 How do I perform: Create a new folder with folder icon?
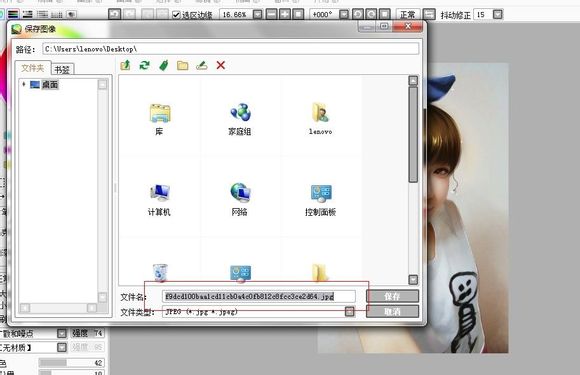(182, 65)
